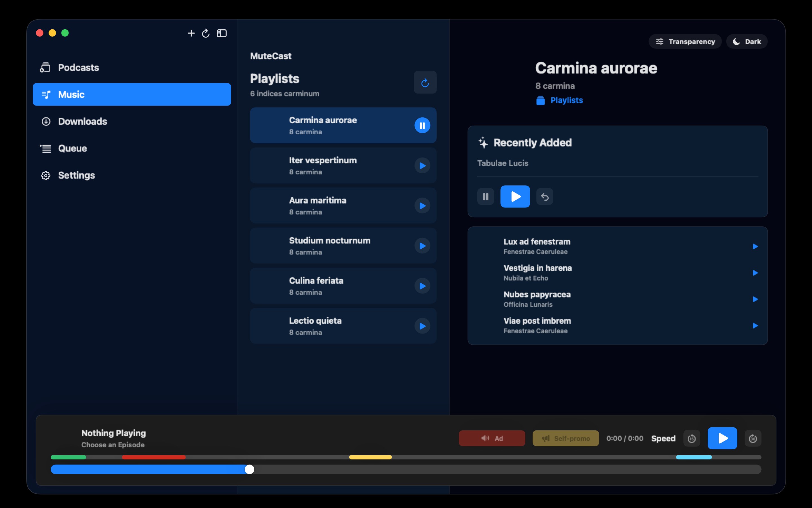Play the track Nubes papyracea

(x=755, y=299)
